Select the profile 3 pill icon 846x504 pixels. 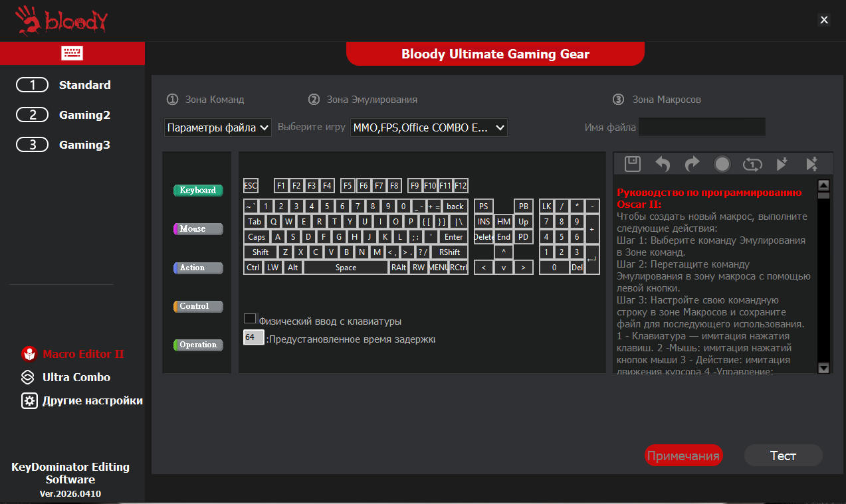[x=33, y=145]
